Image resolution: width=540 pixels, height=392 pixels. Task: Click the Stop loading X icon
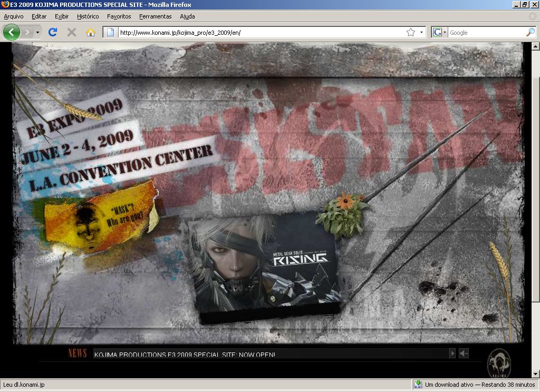72,32
